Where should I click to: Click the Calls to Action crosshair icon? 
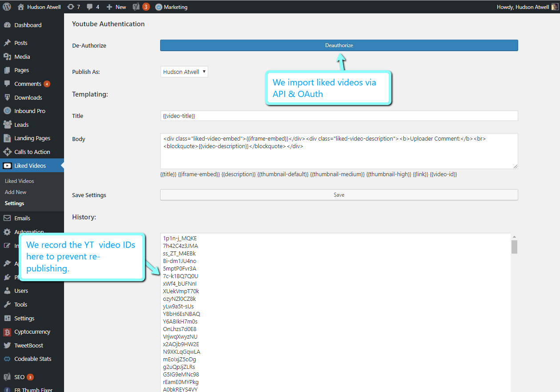coord(7,152)
